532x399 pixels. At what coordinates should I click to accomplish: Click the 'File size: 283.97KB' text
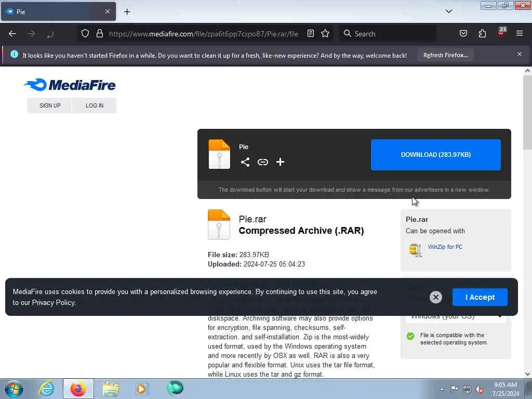point(238,255)
